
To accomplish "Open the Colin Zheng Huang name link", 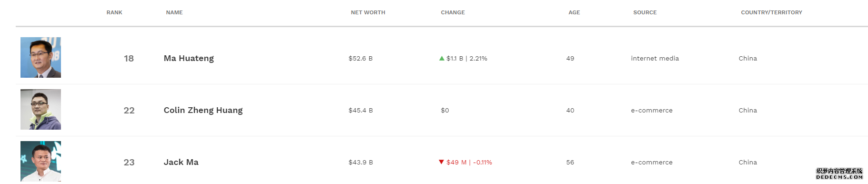I will [203, 110].
